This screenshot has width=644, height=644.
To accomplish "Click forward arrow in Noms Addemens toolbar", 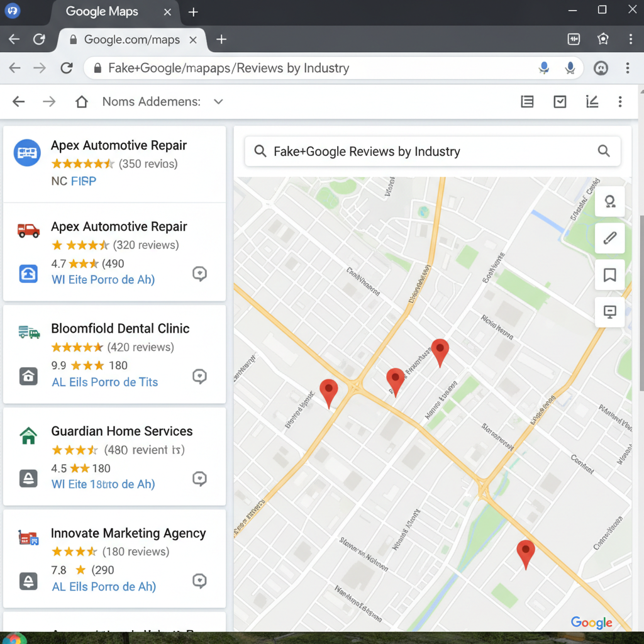I will click(49, 101).
